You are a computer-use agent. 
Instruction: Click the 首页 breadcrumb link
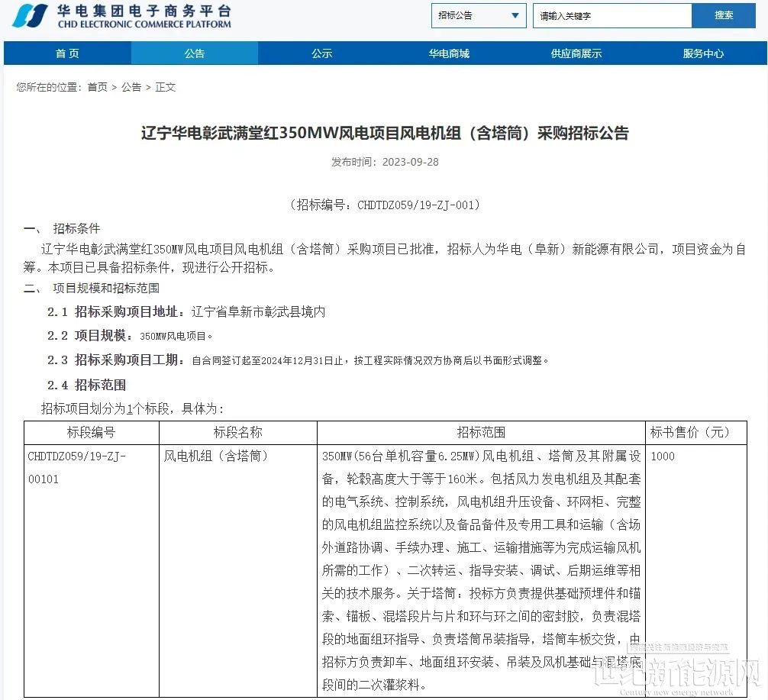pos(97,87)
